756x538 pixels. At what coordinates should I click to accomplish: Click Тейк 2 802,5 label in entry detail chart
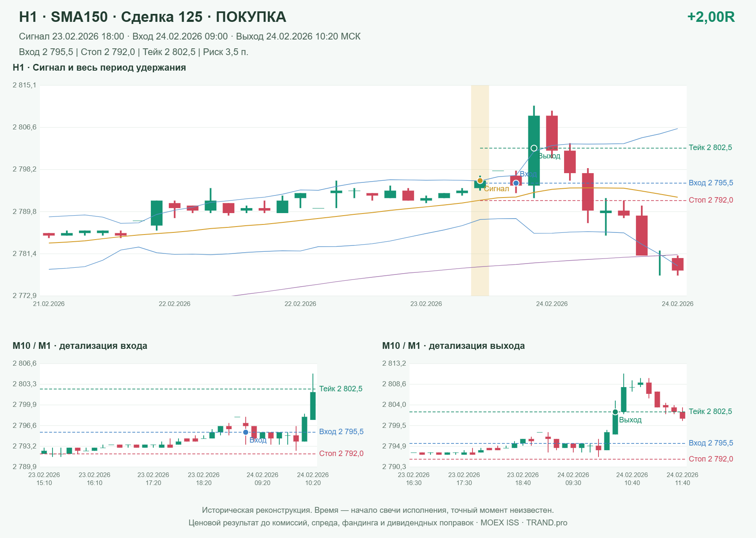(341, 389)
